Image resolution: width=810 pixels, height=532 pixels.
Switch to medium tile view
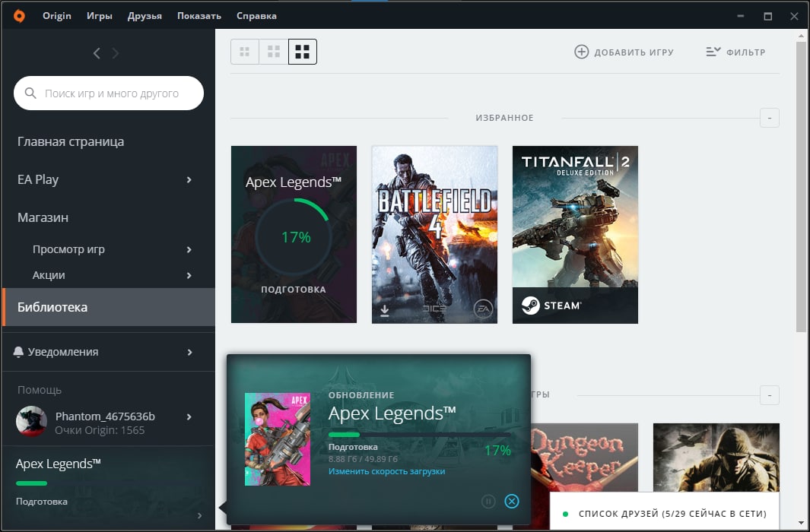pyautogui.click(x=274, y=52)
